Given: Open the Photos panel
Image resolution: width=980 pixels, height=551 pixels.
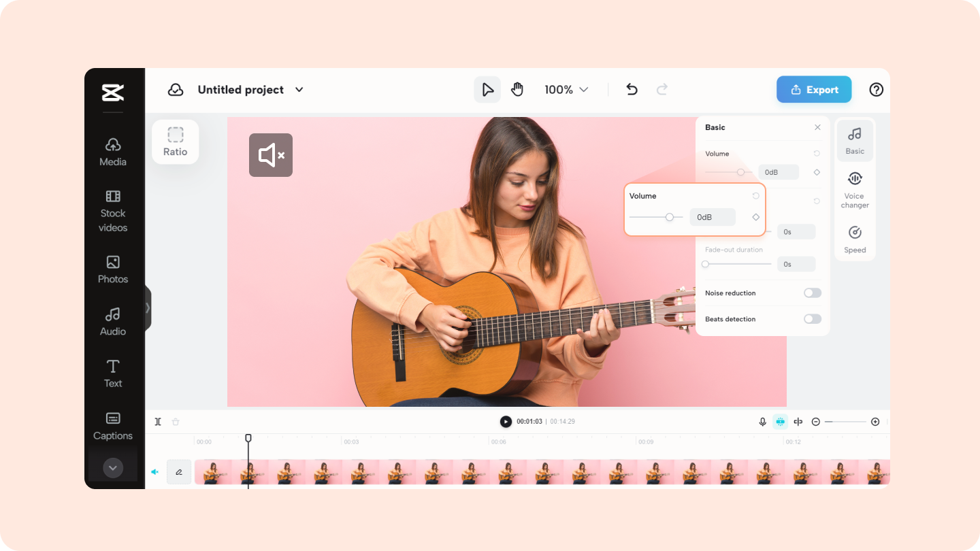Looking at the screenshot, I should pyautogui.click(x=112, y=269).
